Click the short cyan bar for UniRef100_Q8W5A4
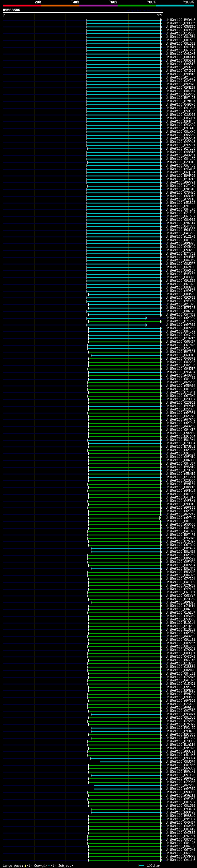The width and height of the screenshot is (197, 868). coord(130,761)
